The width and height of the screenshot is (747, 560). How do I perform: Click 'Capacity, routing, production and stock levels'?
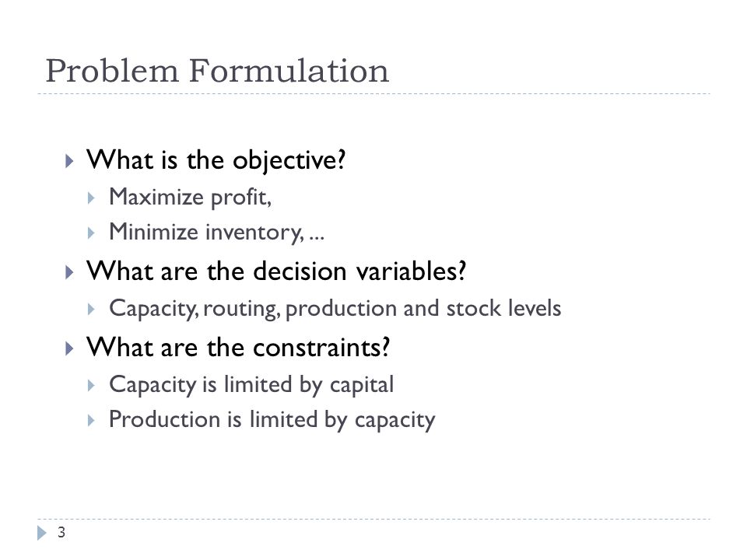pyautogui.click(x=335, y=309)
